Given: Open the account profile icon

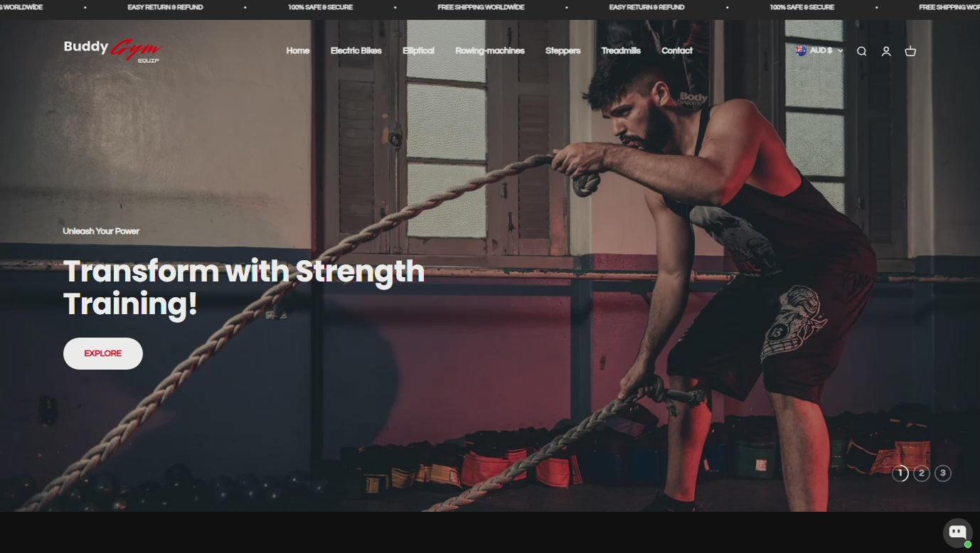Looking at the screenshot, I should (886, 51).
